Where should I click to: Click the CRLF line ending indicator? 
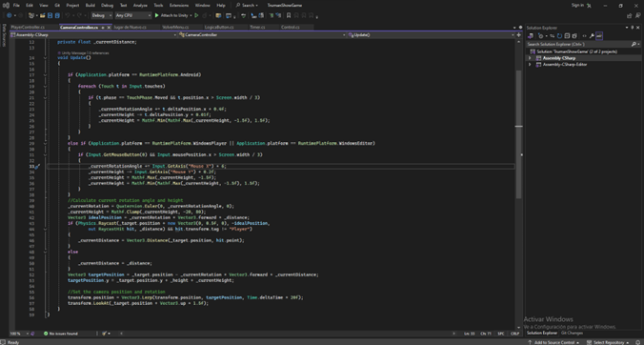(x=514, y=334)
